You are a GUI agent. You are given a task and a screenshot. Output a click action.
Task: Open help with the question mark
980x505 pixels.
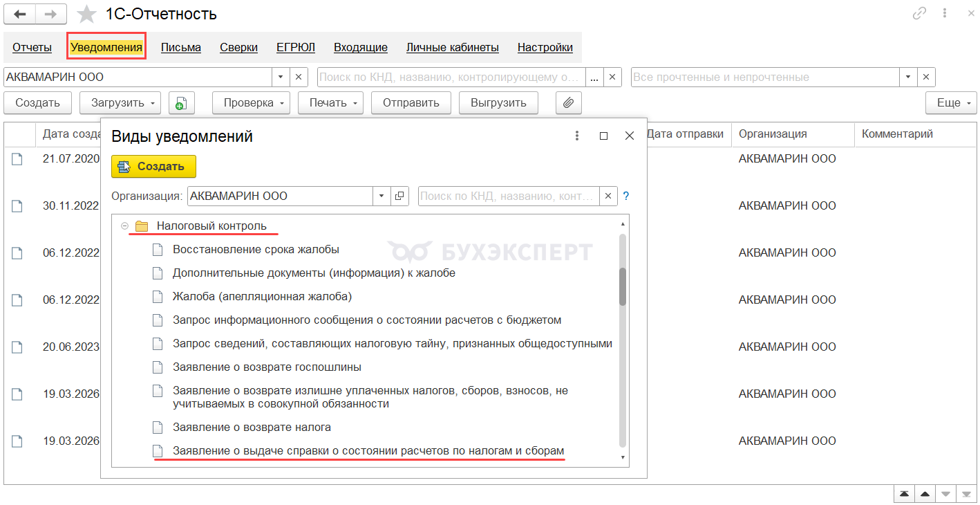[626, 196]
